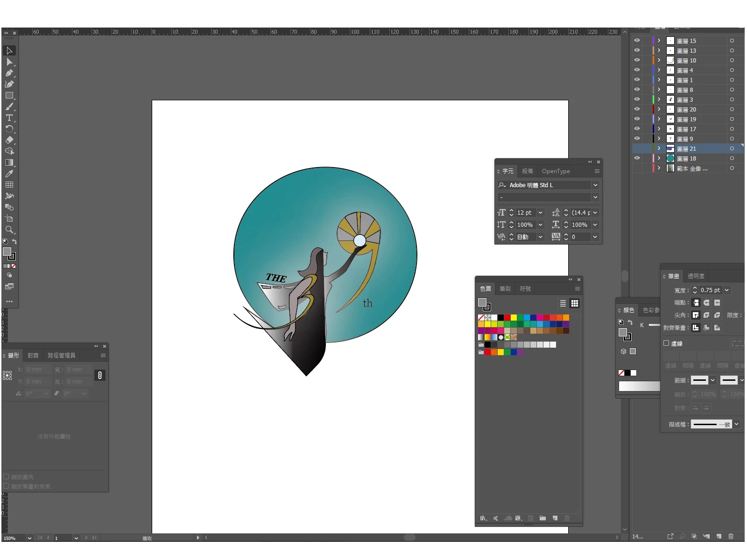Enable the 虛線 dashed line checkbox
This screenshot has width=747, height=560.
666,343
